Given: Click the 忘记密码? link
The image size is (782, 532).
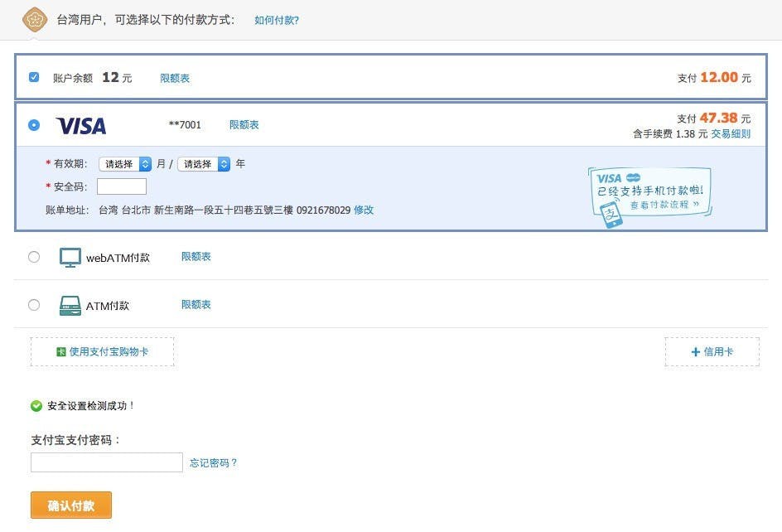Looking at the screenshot, I should coord(214,463).
